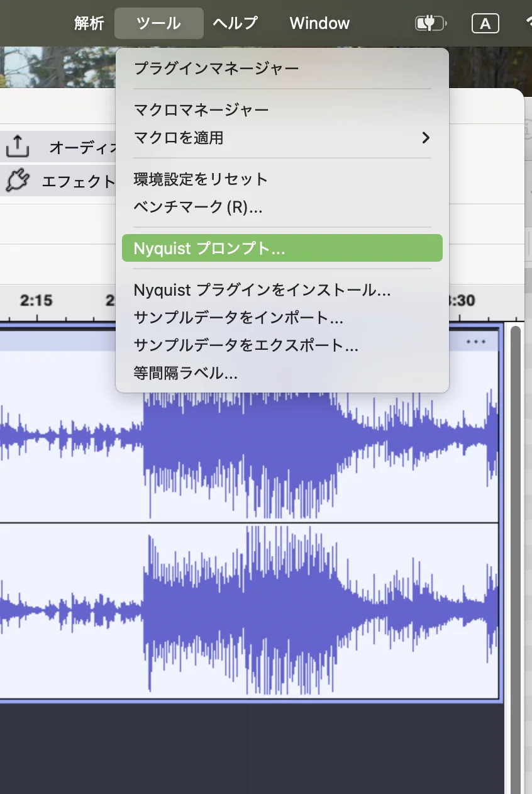Open 等間隔ラベル... dialog
Image resolution: width=532 pixels, height=794 pixels.
click(186, 373)
